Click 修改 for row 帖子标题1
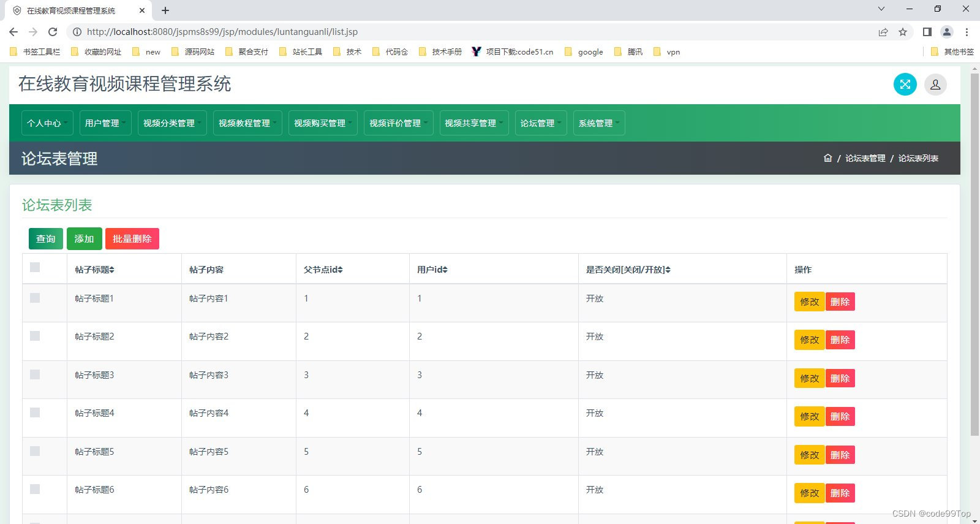Image resolution: width=980 pixels, height=524 pixels. click(x=810, y=302)
